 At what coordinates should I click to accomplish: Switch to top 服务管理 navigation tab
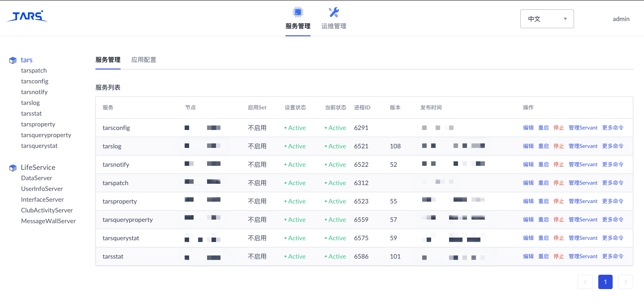[298, 26]
